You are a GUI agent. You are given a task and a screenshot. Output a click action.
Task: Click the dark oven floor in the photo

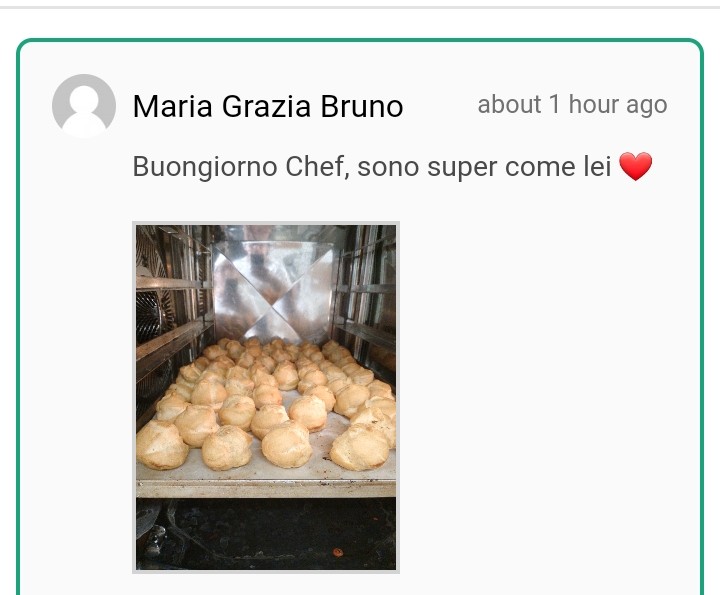click(x=266, y=533)
